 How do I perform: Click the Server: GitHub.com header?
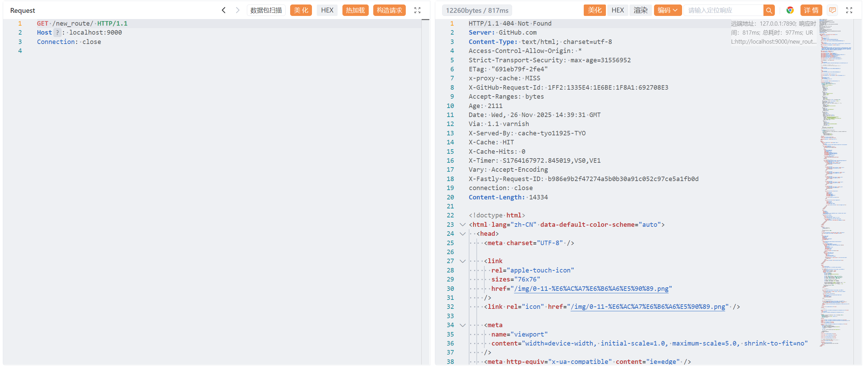pos(503,33)
